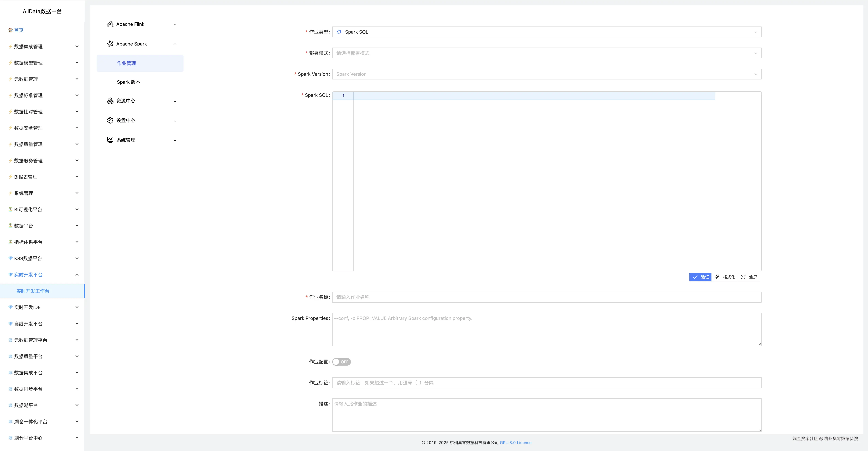Click the Apache Spark star icon
The width and height of the screenshot is (868, 451).
[x=110, y=44]
